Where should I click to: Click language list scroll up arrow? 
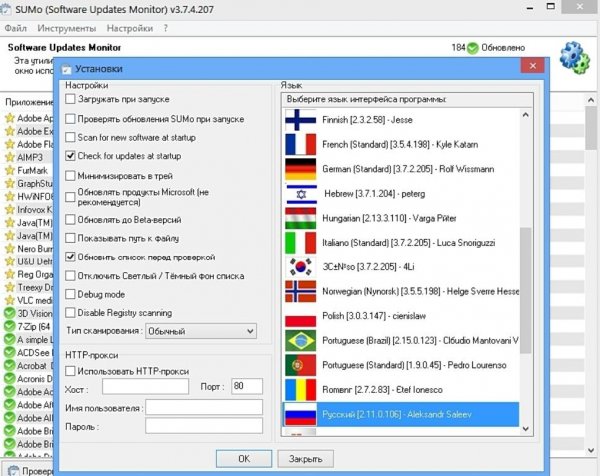[x=526, y=115]
